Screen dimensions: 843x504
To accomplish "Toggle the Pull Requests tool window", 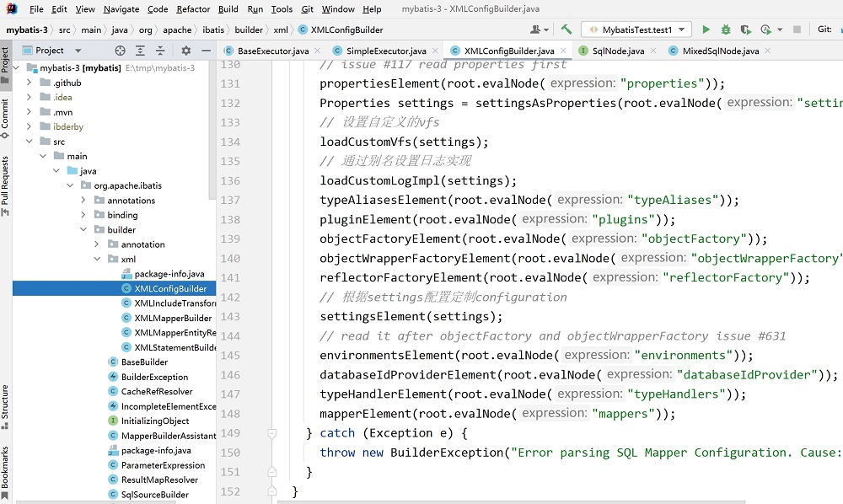I will click(5, 186).
